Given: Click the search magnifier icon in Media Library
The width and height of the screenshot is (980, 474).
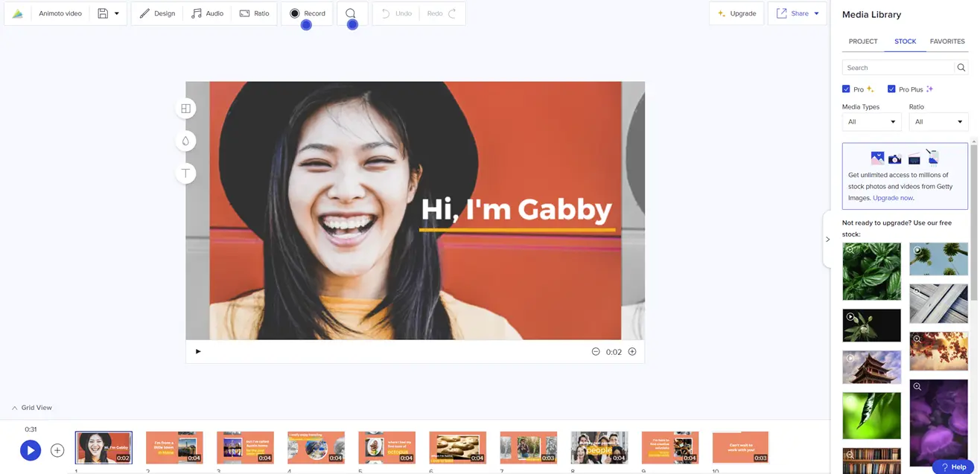Looking at the screenshot, I should coord(961,68).
